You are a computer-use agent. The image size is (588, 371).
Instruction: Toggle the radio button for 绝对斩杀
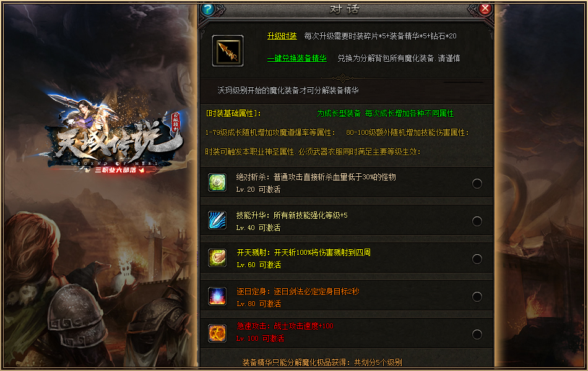pyautogui.click(x=477, y=184)
